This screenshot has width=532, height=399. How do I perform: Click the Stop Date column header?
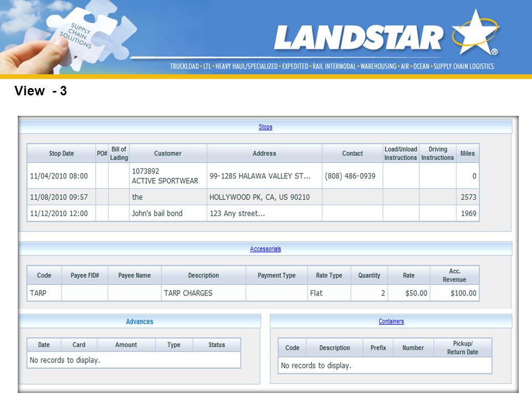[x=62, y=154]
